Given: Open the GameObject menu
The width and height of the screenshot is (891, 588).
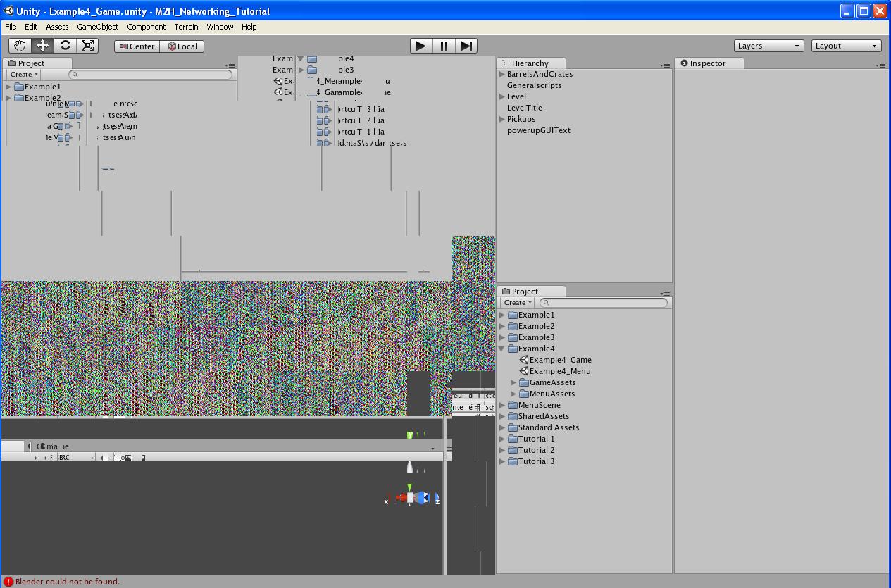Looking at the screenshot, I should [97, 27].
